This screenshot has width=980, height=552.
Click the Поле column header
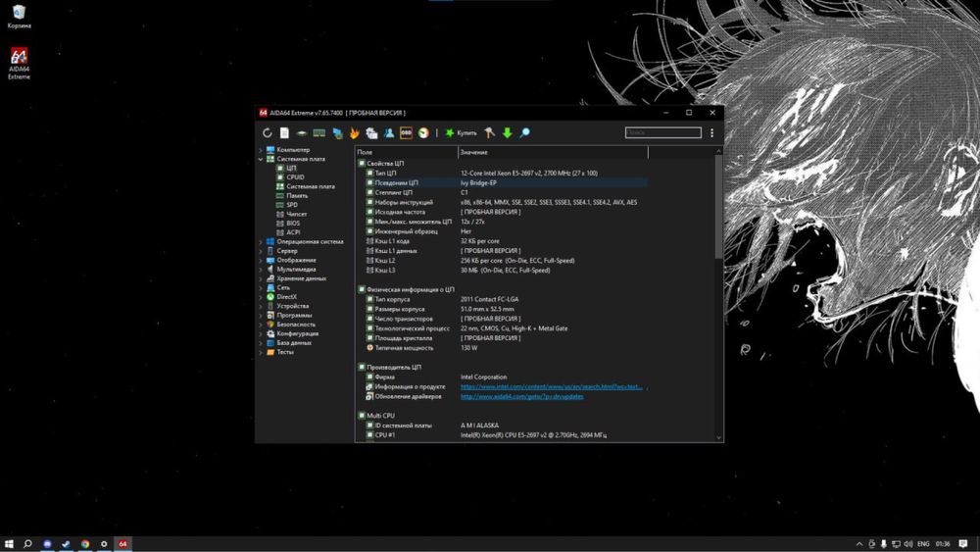[407, 152]
